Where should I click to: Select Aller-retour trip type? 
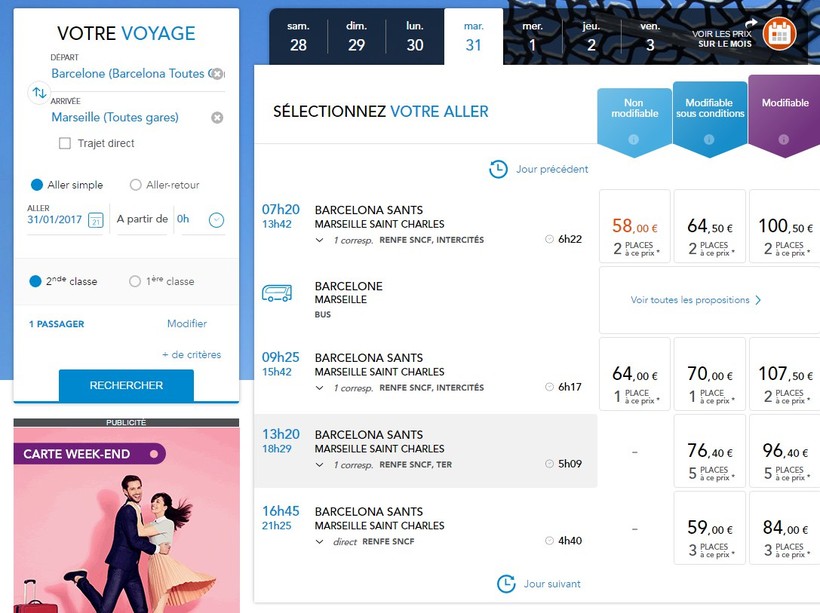(x=136, y=185)
